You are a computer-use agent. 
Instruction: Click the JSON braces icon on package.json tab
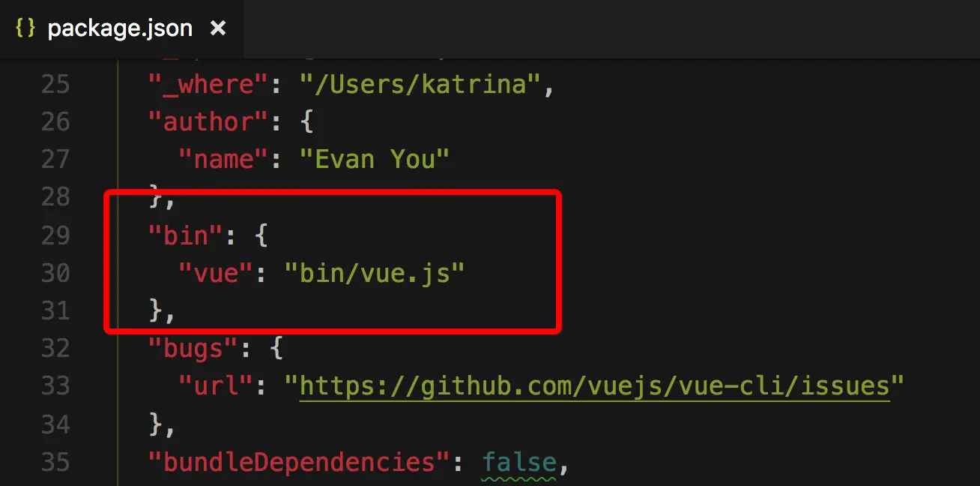[x=25, y=29]
